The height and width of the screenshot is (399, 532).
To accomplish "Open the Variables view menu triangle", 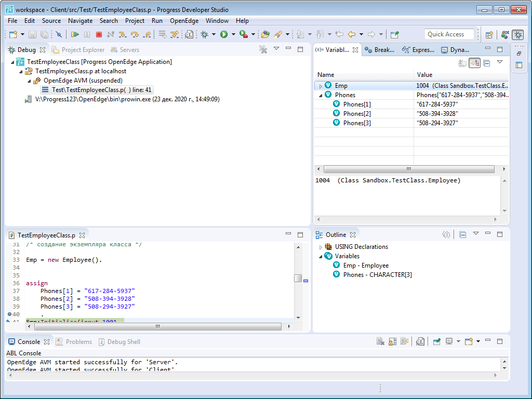I will [x=500, y=62].
